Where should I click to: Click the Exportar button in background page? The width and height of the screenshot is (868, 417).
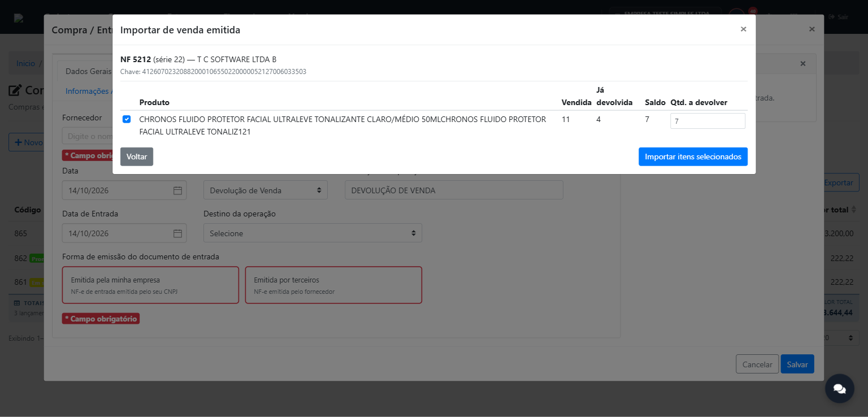841,183
